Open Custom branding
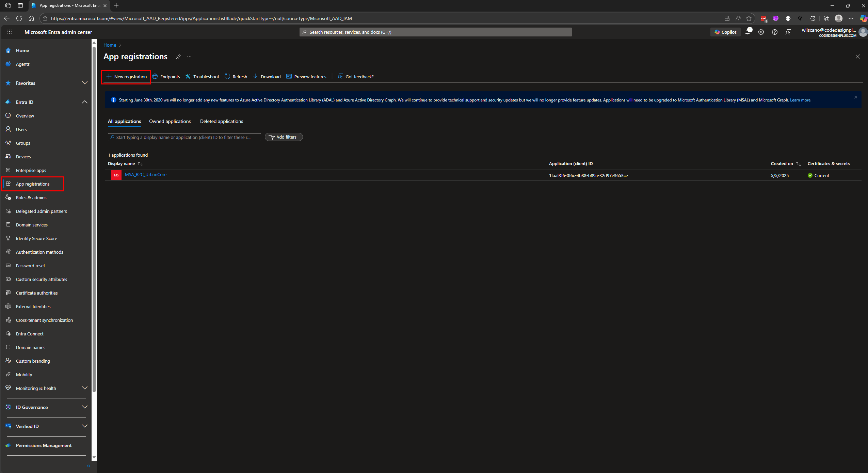Screen dimensions: 868x473 [33, 361]
